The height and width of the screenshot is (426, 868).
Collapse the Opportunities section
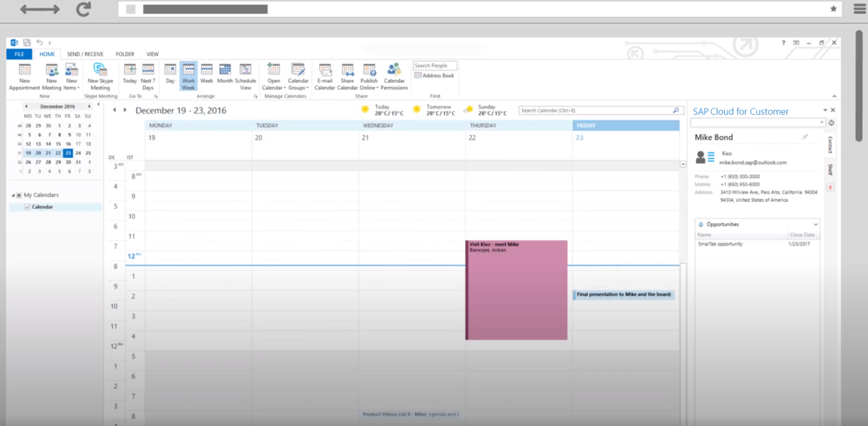[815, 225]
